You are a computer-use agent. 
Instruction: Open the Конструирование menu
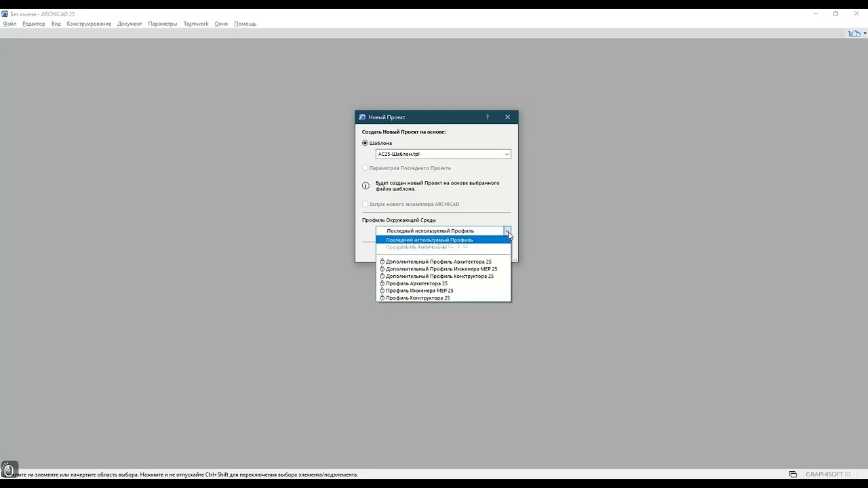tap(89, 24)
